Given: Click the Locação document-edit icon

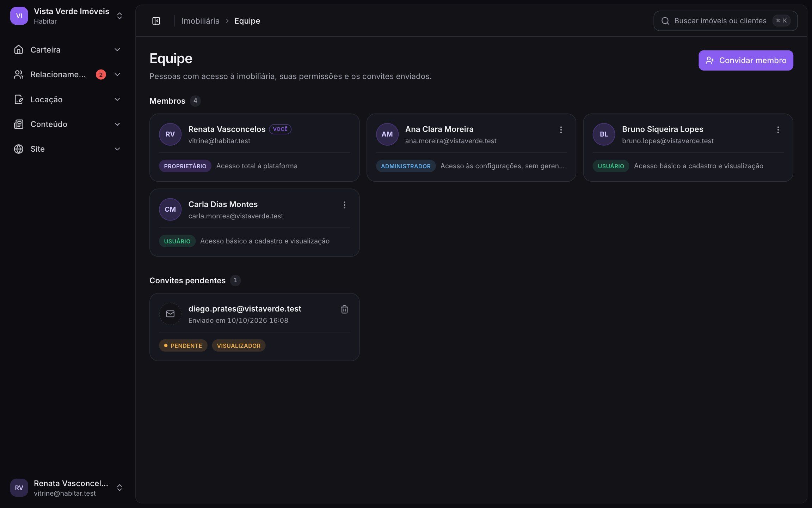Looking at the screenshot, I should pos(19,99).
